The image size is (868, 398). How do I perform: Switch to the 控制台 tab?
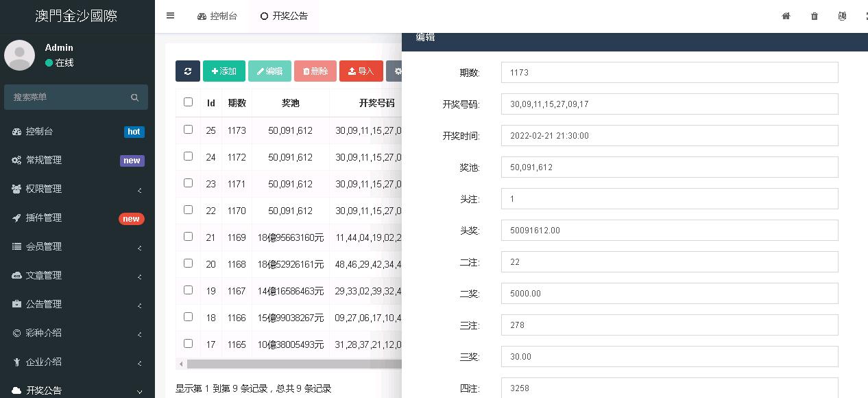[x=217, y=16]
